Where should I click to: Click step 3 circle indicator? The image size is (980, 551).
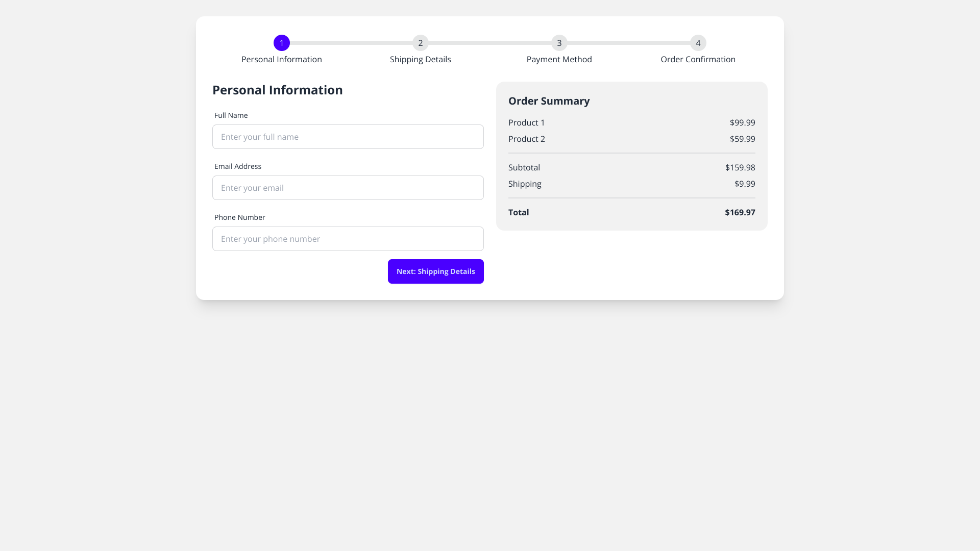(559, 43)
